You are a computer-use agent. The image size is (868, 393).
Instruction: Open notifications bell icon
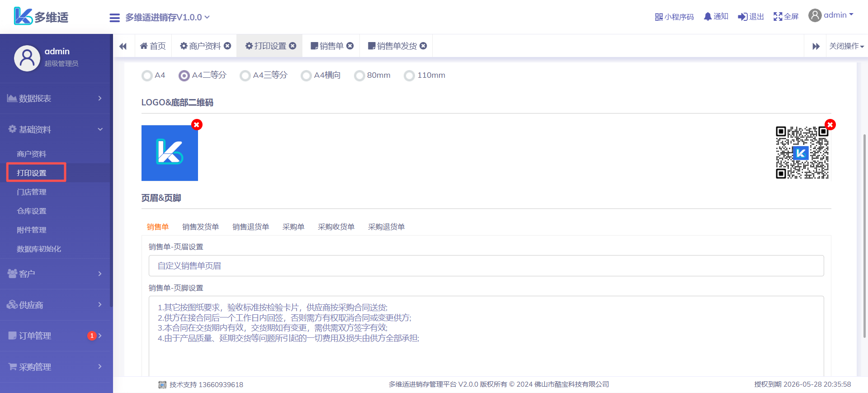pyautogui.click(x=708, y=17)
